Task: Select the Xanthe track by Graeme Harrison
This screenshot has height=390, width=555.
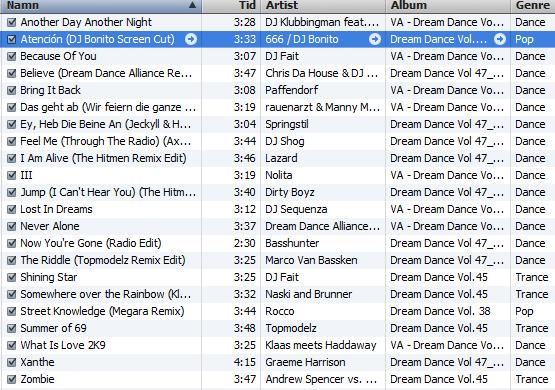Action: pos(278,362)
